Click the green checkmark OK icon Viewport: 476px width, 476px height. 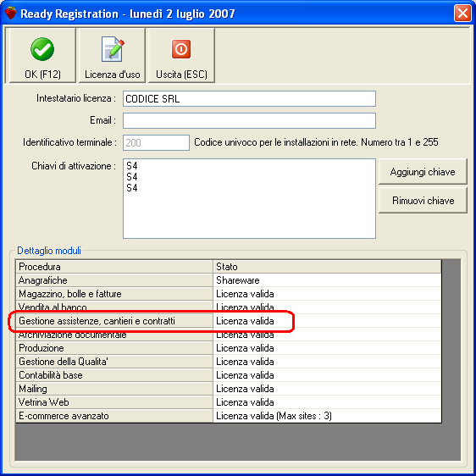[x=42, y=49]
